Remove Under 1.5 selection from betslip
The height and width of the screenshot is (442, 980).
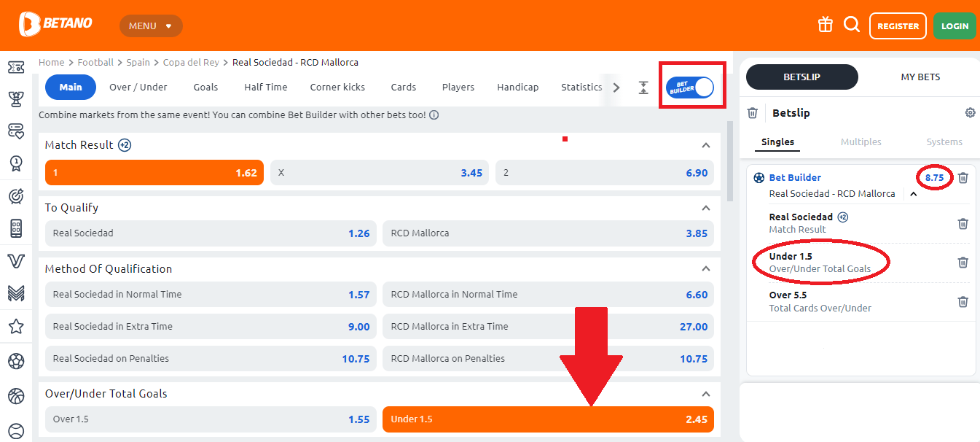pos(963,263)
